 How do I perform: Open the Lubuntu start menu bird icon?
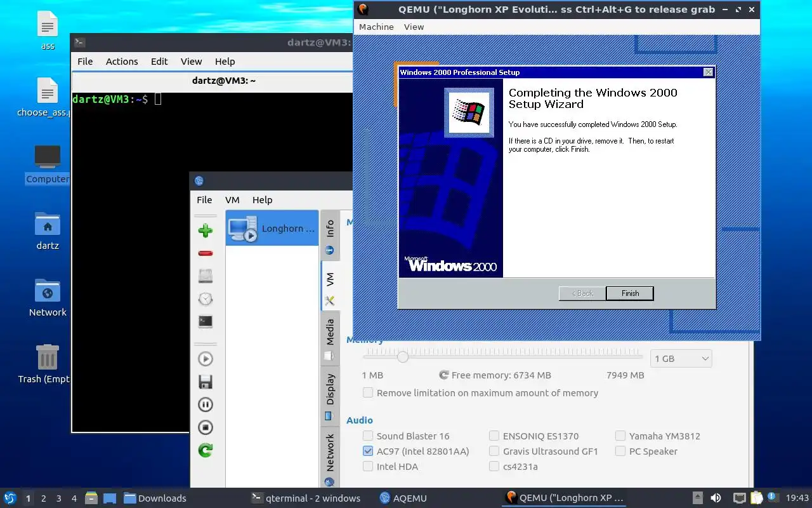[x=10, y=498]
